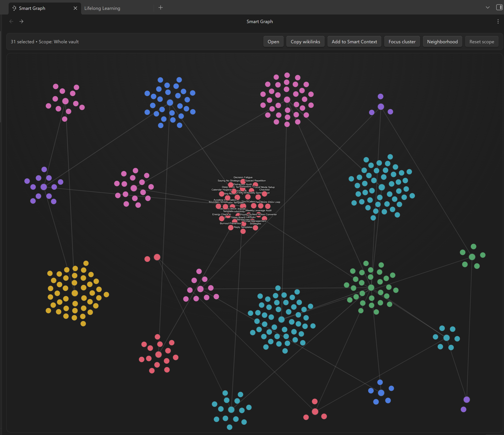Viewport: 504px width, 435px height.
Task: Click the Focus cluster button
Action: click(x=402, y=41)
